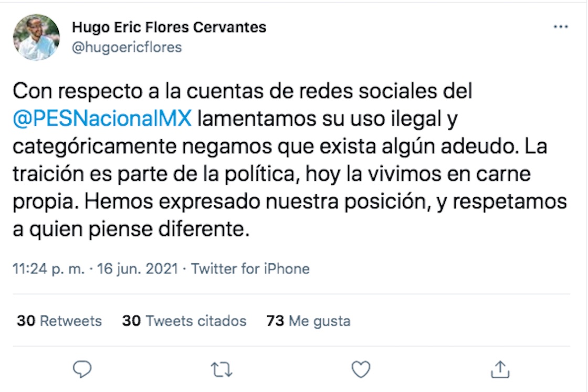Click the reply speech bubble icon
This screenshot has height=392, width=588.
click(x=82, y=369)
